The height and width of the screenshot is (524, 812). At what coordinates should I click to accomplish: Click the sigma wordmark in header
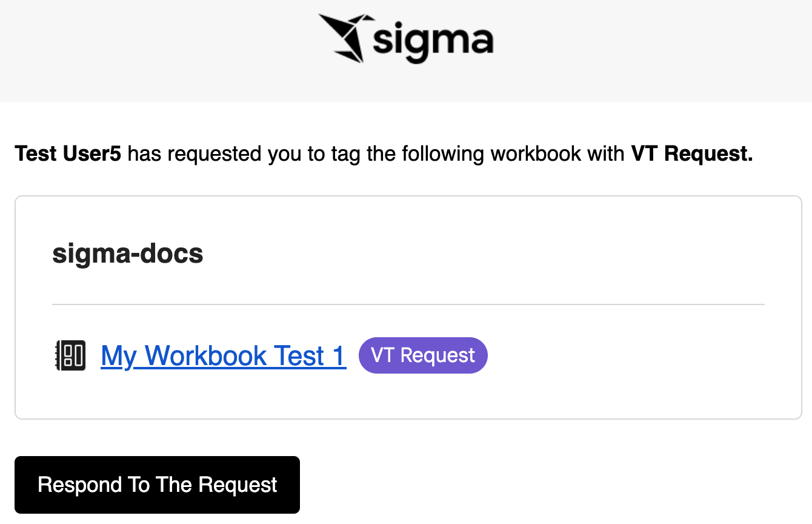(x=433, y=42)
